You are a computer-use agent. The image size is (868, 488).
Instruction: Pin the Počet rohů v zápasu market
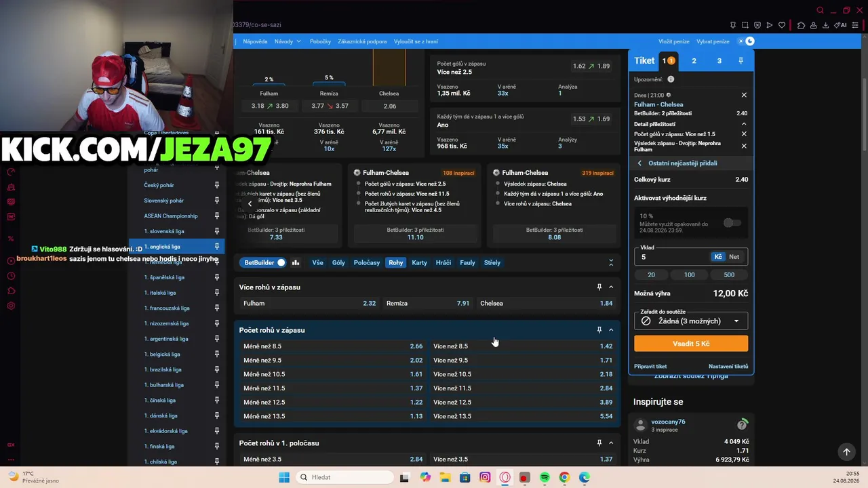(x=599, y=330)
